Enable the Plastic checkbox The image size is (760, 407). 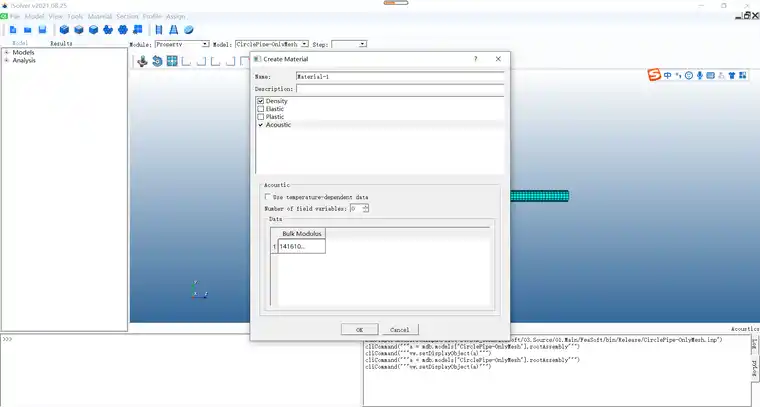coord(261,117)
